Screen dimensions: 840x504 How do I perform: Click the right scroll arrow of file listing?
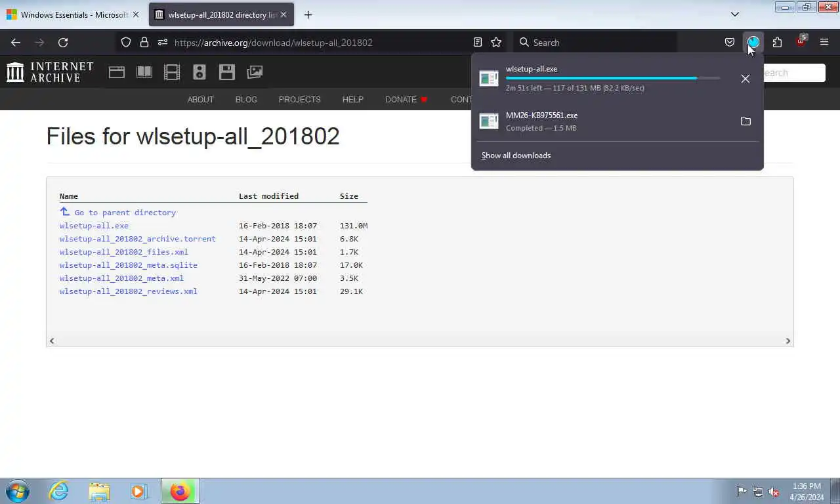[x=788, y=341]
